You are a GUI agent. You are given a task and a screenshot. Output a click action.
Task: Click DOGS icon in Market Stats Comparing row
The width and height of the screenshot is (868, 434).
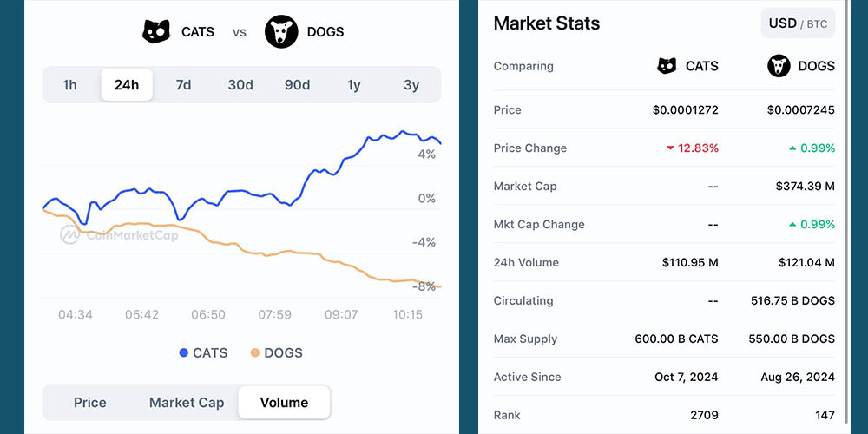click(x=779, y=66)
